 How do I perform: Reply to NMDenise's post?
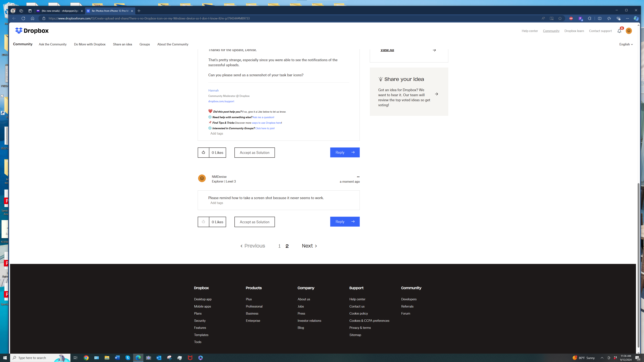point(344,222)
